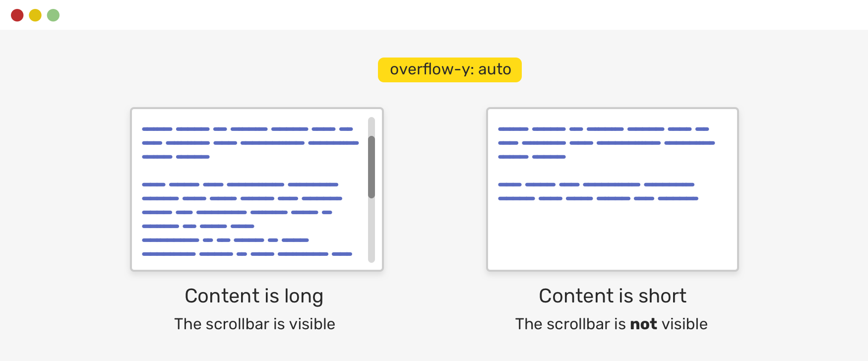Click the 'Content is short' heading
This screenshot has height=361, width=868.
coord(613,296)
